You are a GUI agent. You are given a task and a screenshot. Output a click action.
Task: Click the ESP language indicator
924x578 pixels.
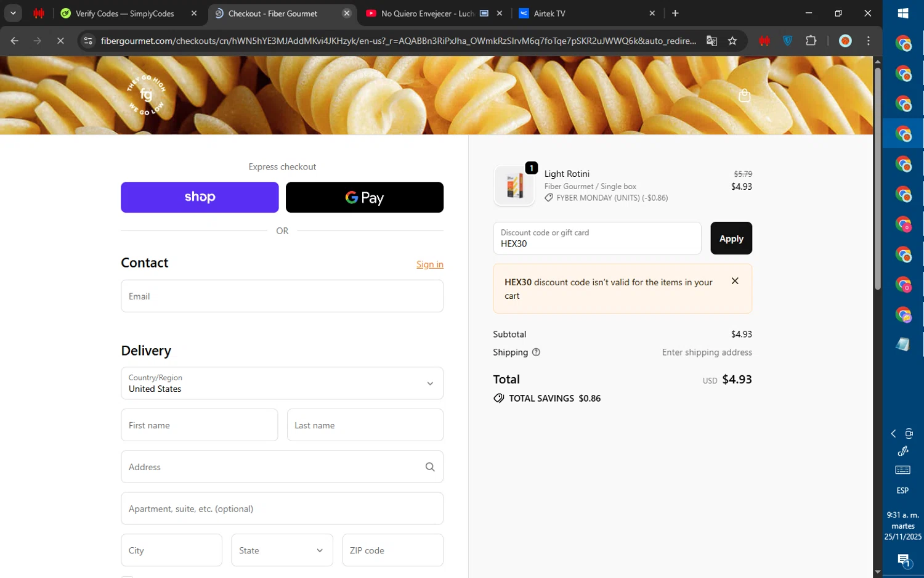(902, 490)
